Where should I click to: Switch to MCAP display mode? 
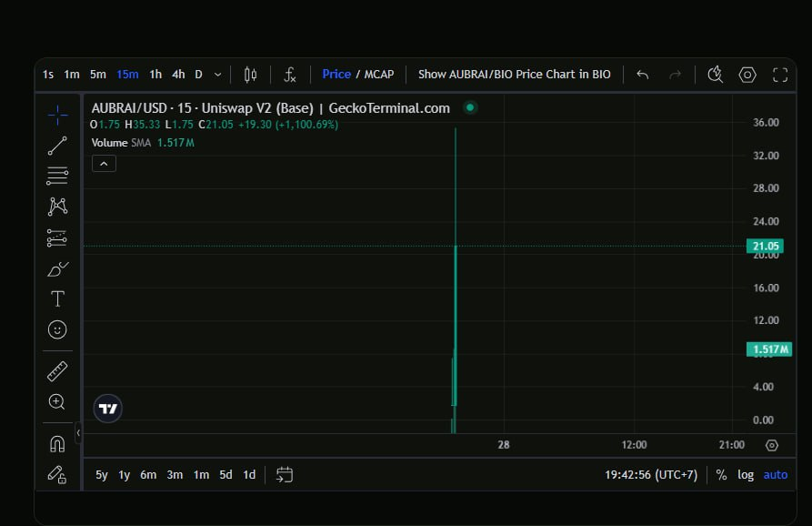tap(379, 74)
